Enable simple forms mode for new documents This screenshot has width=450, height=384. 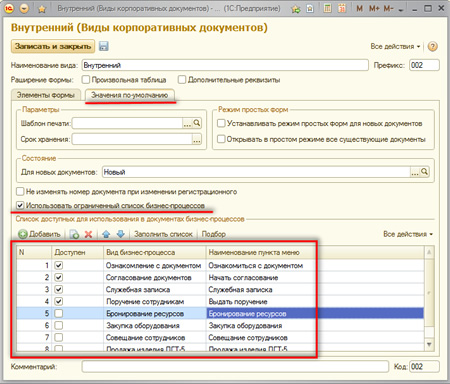(221, 123)
